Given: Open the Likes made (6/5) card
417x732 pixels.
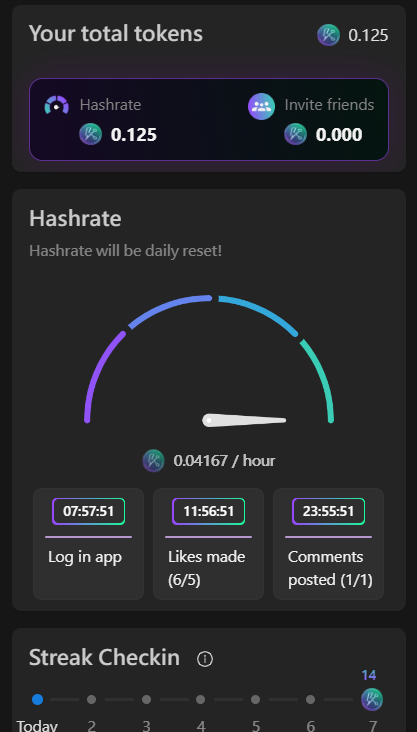Looking at the screenshot, I should (x=208, y=544).
